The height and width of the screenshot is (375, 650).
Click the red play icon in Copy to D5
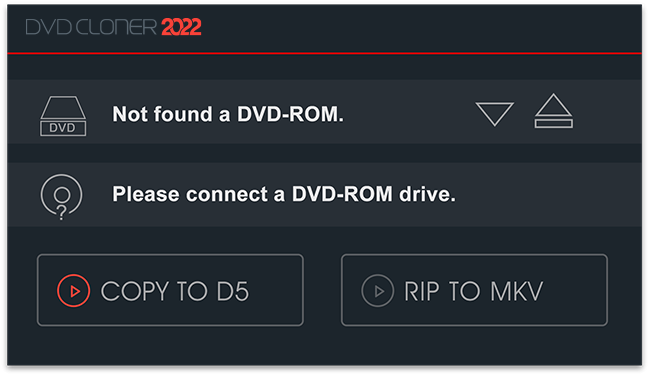point(73,290)
